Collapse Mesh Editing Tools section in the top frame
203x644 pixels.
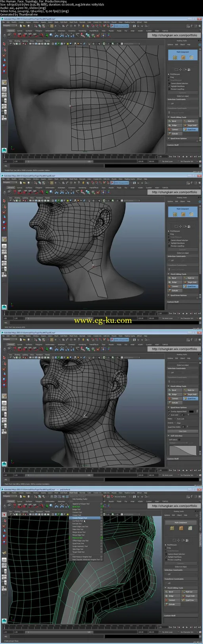coord(169,117)
